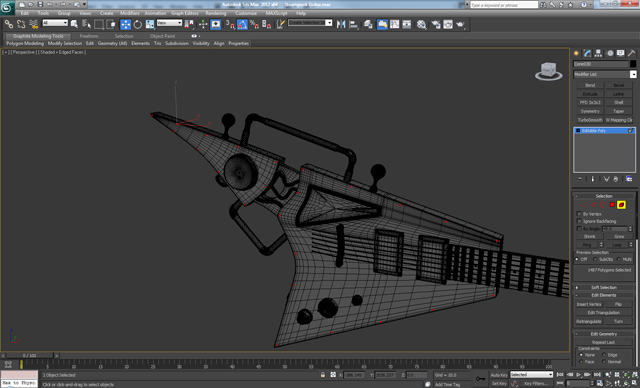Open the reference coordinate system View dropdown

click(169, 23)
